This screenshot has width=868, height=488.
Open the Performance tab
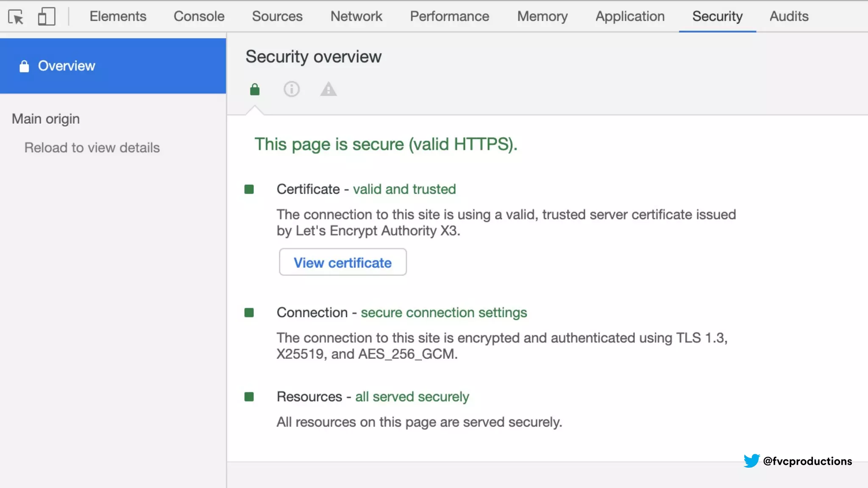click(x=449, y=16)
